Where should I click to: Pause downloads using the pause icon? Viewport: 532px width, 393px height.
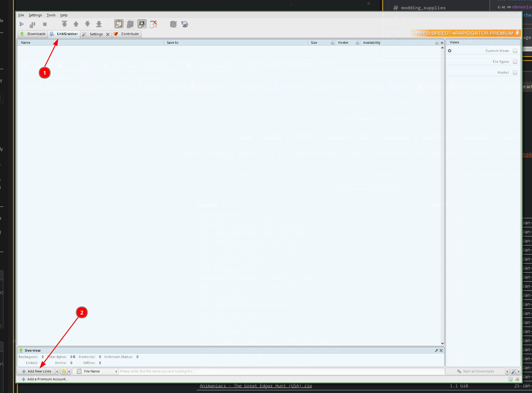[33, 24]
